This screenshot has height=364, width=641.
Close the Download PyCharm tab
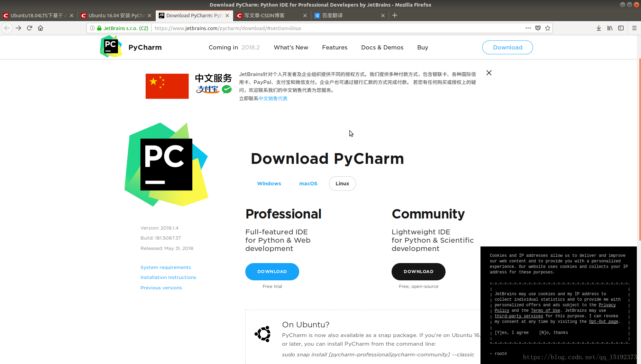227,15
